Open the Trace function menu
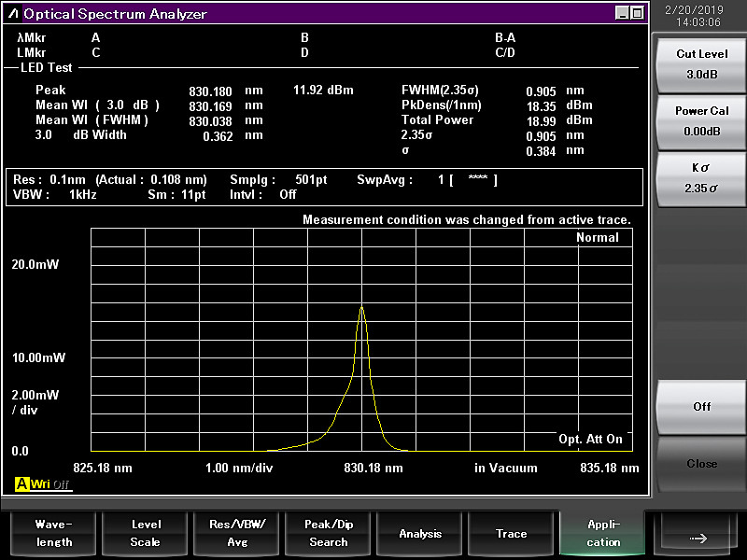Screen dimensions: 747x560 coord(511,533)
